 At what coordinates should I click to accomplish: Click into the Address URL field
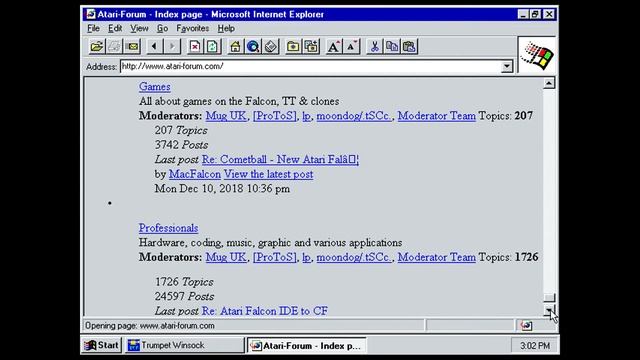click(x=311, y=66)
